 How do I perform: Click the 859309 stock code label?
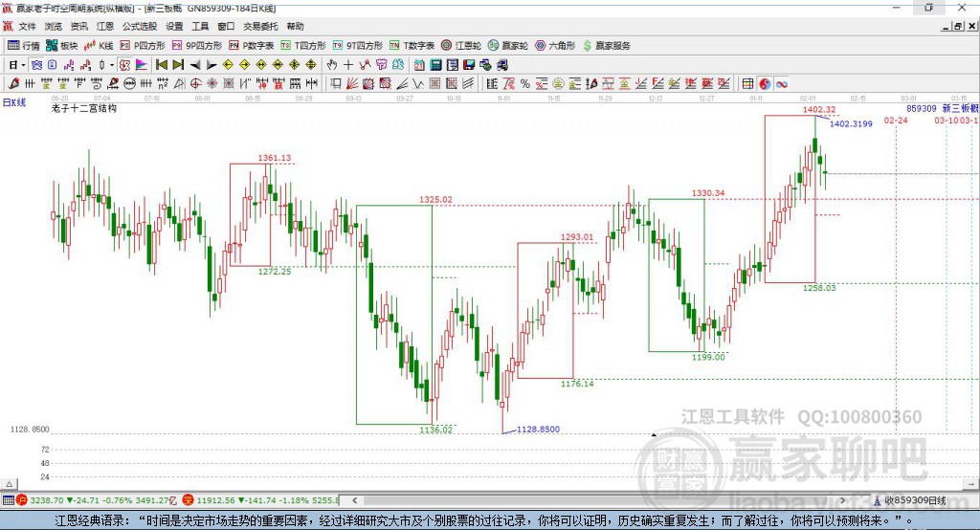[922, 108]
